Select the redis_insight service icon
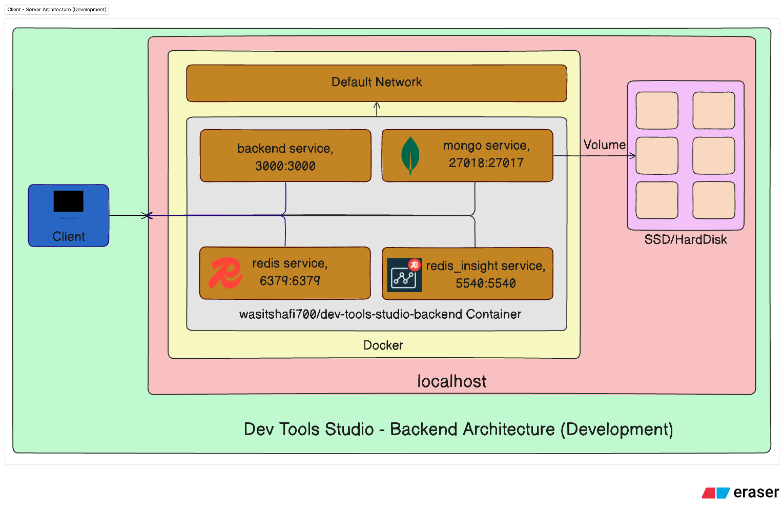This screenshot has height=532, width=784. click(404, 274)
